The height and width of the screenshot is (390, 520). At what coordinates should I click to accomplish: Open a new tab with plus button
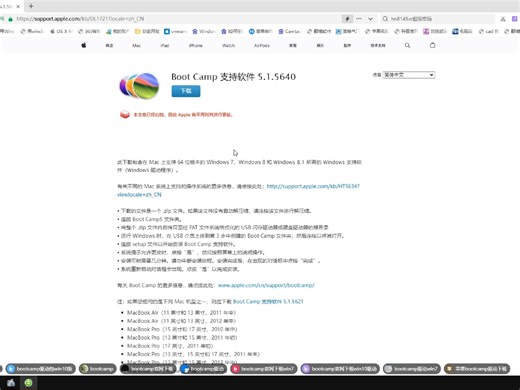(31, 6)
